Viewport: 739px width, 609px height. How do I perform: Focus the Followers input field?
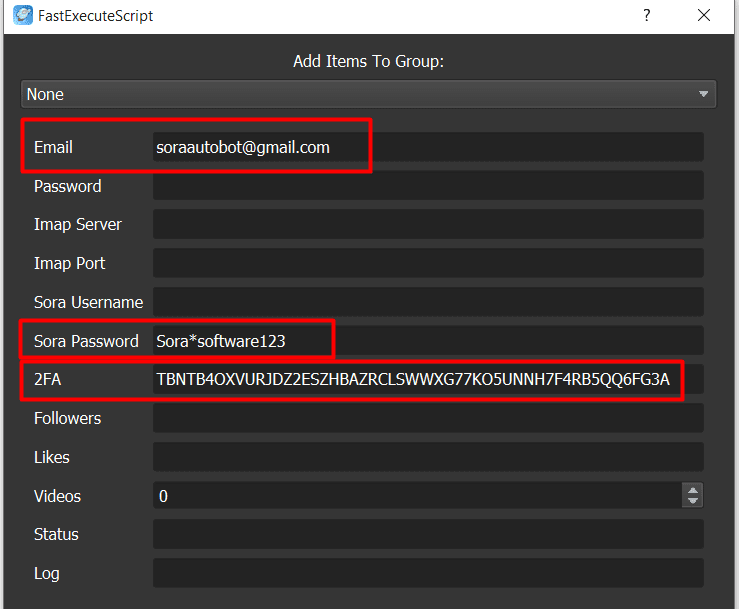428,418
